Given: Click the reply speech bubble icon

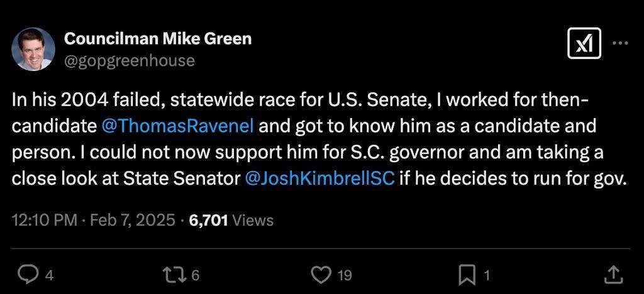Looking at the screenshot, I should tap(27, 274).
